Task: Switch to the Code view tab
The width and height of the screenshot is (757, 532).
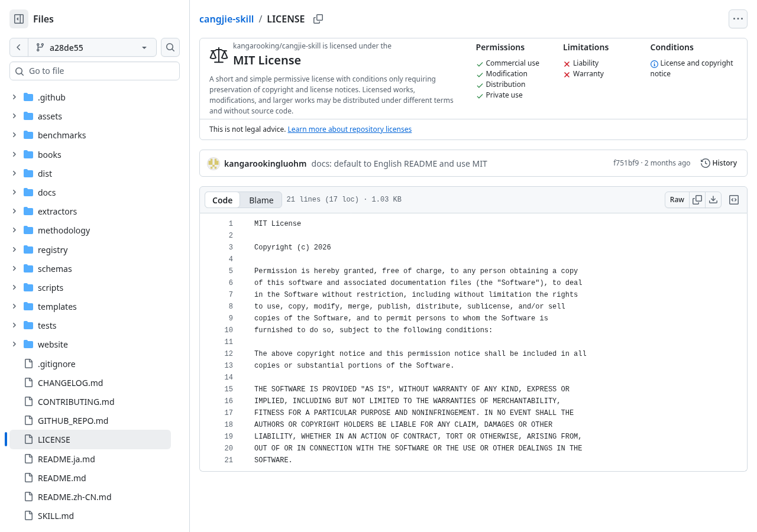Action: pyautogui.click(x=222, y=200)
